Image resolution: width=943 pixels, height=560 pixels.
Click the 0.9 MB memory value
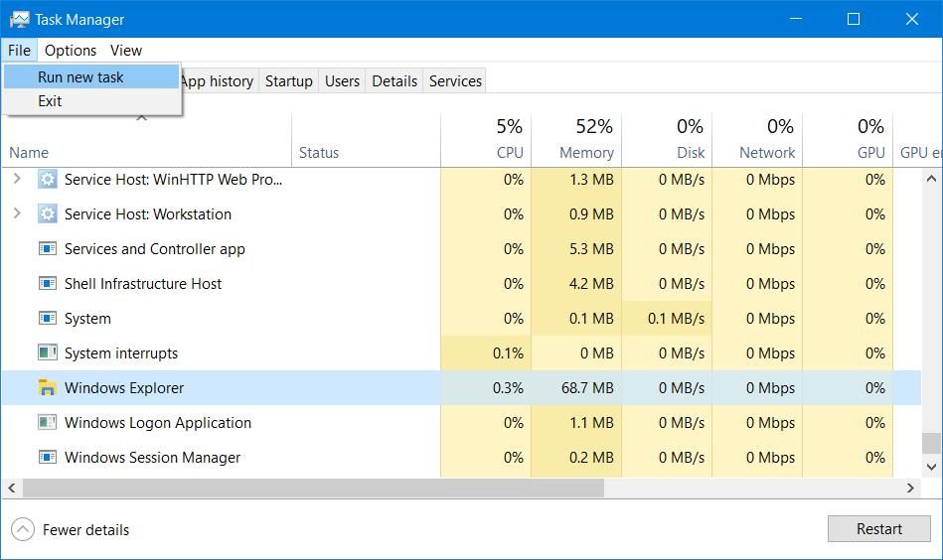tap(591, 213)
